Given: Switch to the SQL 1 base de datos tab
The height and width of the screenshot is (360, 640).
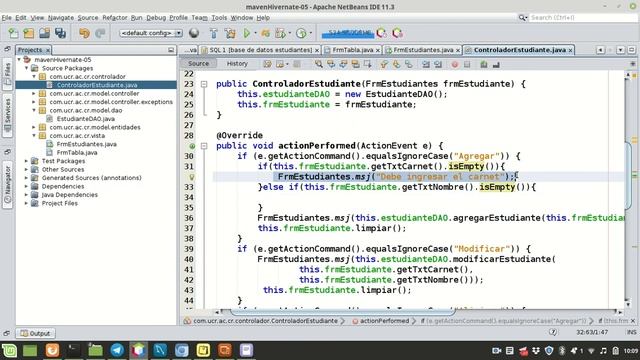Looking at the screenshot, I should [260, 50].
